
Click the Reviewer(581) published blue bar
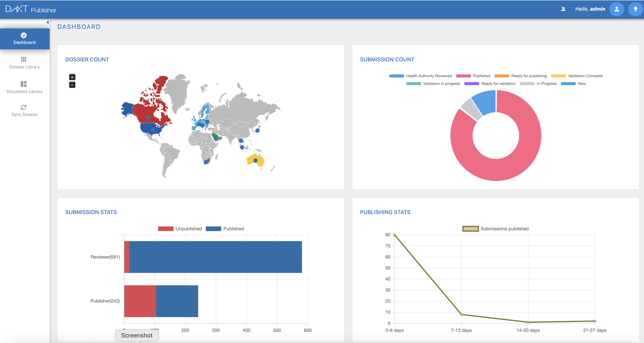coord(215,257)
